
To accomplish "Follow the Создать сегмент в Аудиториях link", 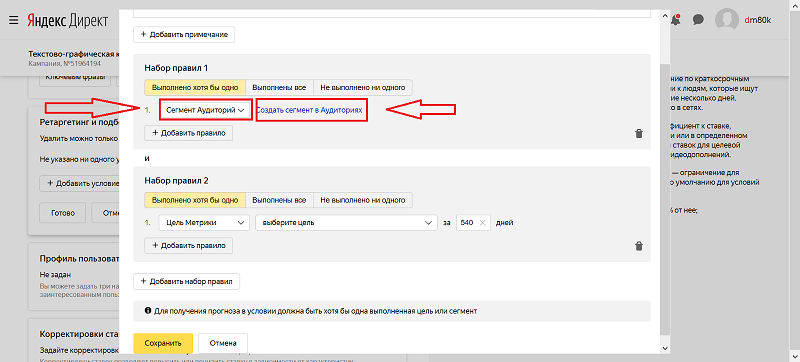I will 309,110.
